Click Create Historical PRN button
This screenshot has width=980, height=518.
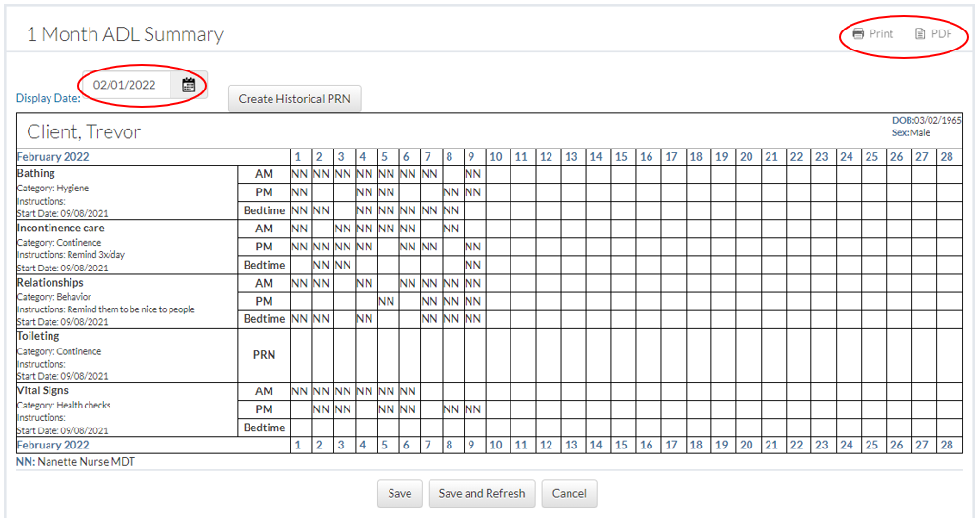pyautogui.click(x=294, y=99)
